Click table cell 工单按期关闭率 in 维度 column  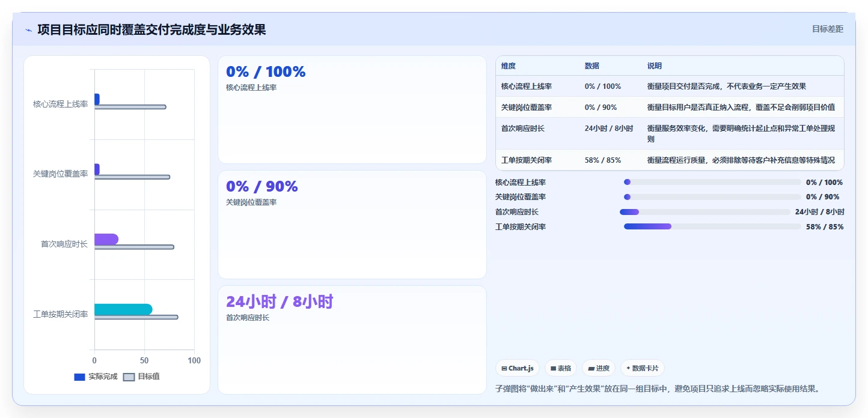(x=527, y=160)
